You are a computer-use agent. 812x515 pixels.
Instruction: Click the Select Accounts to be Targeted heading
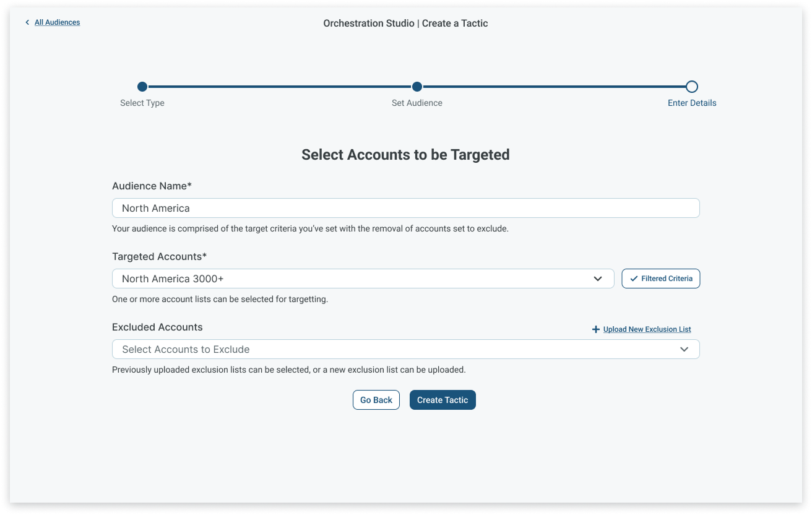pyautogui.click(x=405, y=155)
